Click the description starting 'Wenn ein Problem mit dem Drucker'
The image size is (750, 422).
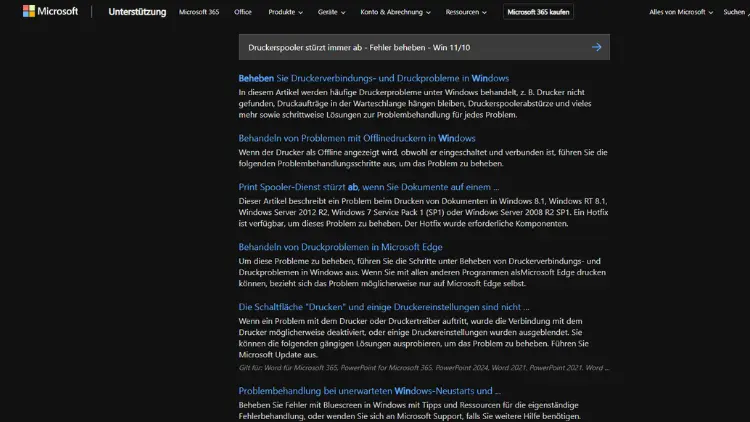(x=414, y=338)
